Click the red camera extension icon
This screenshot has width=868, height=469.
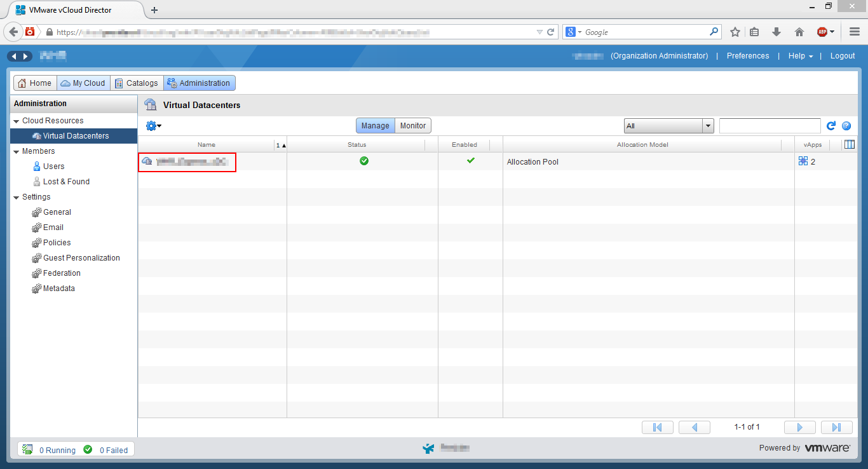click(30, 32)
